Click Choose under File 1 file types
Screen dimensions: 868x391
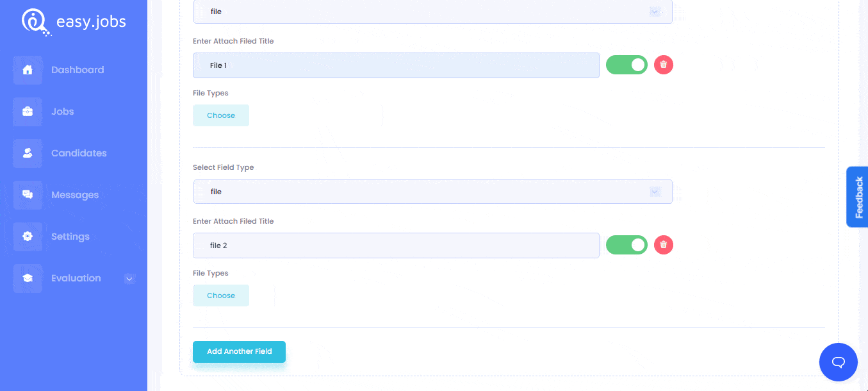(221, 115)
